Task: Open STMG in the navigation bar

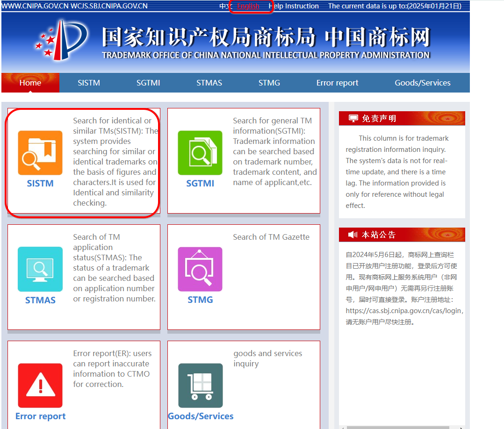Action: tap(269, 83)
